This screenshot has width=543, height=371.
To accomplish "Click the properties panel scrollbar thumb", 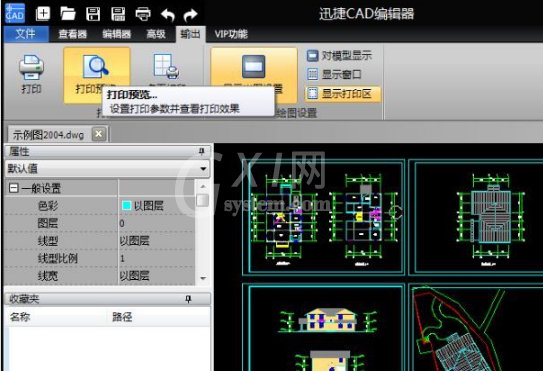I will (203, 200).
